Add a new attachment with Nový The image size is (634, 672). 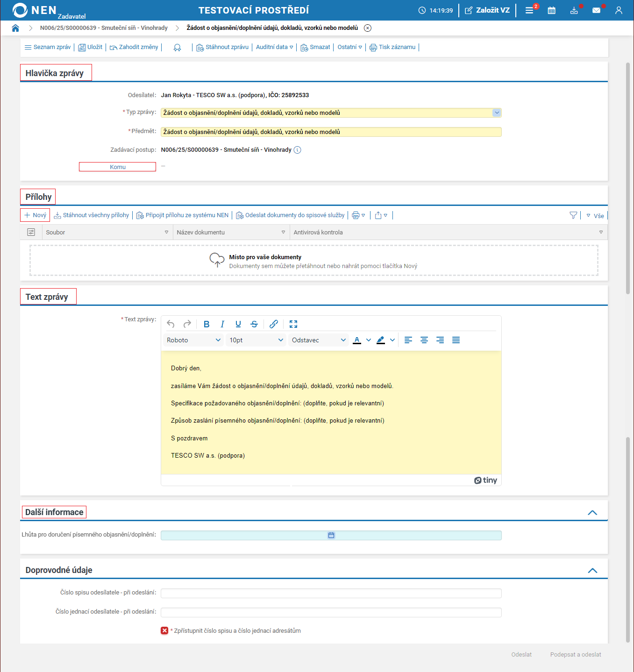(35, 215)
